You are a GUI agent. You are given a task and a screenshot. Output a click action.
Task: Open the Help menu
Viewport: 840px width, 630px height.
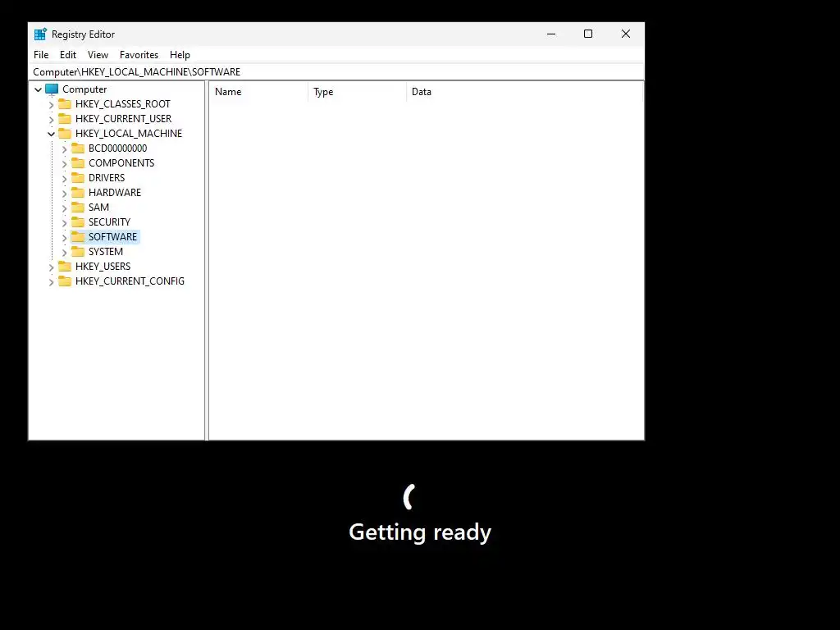[x=180, y=55]
